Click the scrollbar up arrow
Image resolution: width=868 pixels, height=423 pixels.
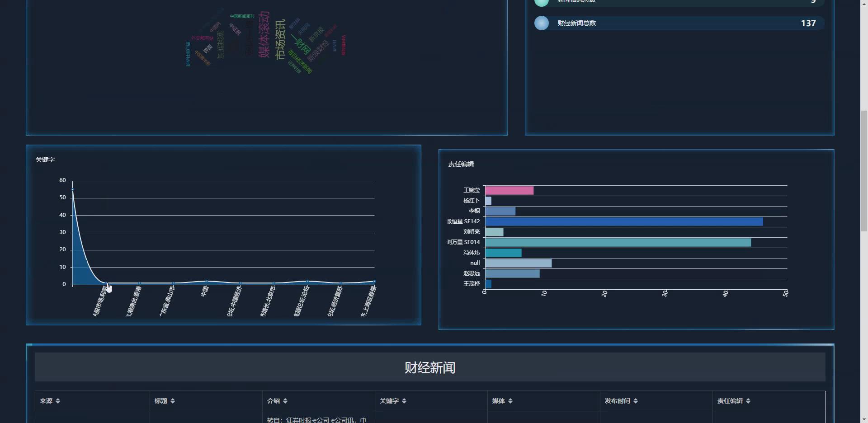[864, 4]
